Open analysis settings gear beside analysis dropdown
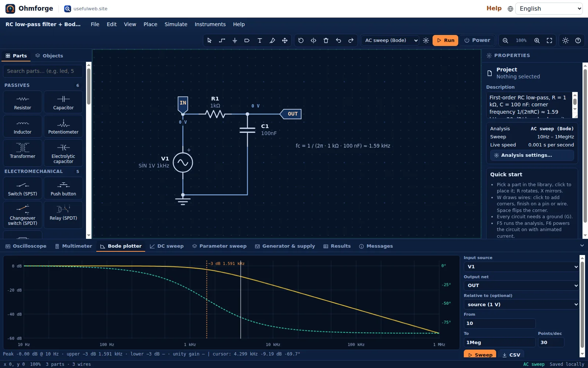 426,40
